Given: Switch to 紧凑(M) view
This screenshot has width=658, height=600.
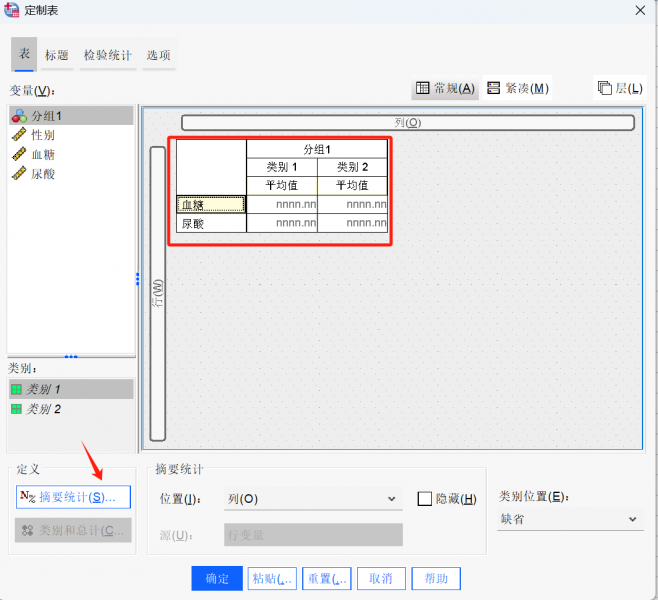Looking at the screenshot, I should pyautogui.click(x=517, y=88).
